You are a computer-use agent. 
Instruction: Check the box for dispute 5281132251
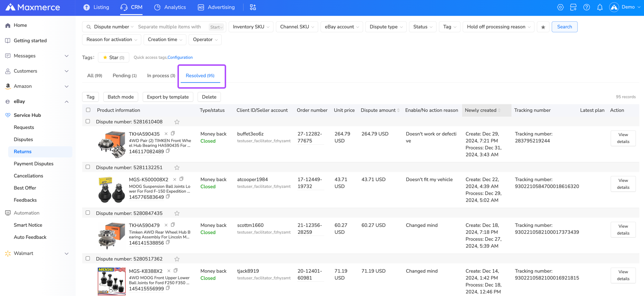click(x=88, y=167)
